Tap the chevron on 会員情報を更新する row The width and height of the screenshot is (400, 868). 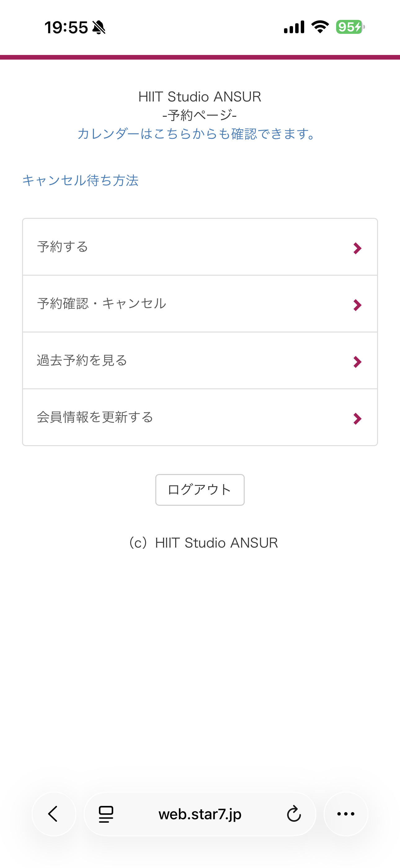pos(357,419)
